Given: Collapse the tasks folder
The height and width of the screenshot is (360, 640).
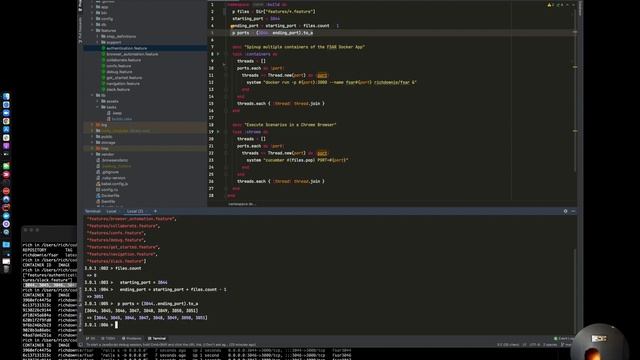Looking at the screenshot, I should (98, 107).
